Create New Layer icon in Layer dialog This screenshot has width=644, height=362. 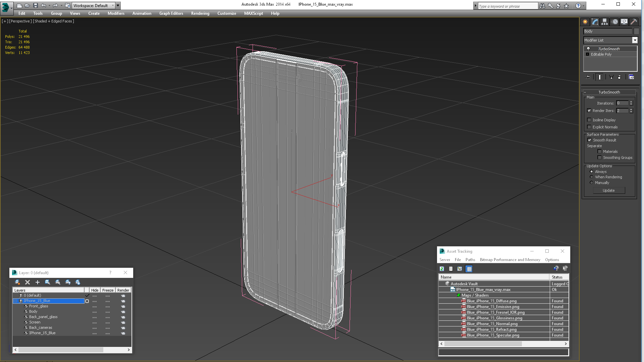coord(17,282)
